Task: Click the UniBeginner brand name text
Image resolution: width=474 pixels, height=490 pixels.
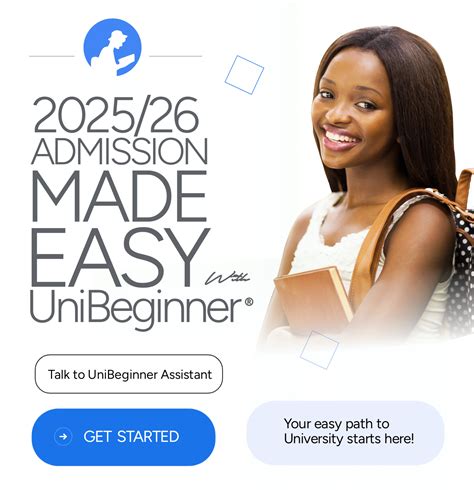Action: pyautogui.click(x=136, y=309)
